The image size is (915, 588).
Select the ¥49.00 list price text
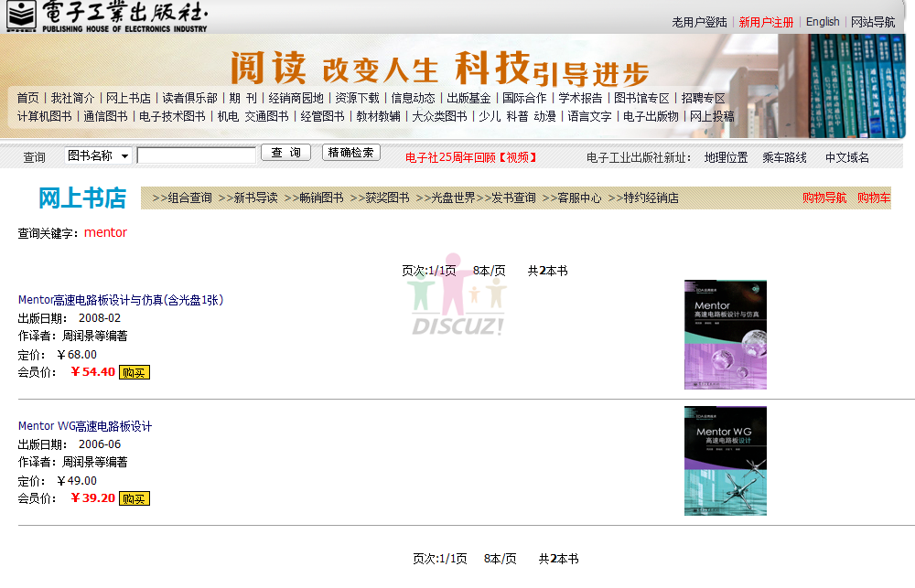click(x=77, y=481)
